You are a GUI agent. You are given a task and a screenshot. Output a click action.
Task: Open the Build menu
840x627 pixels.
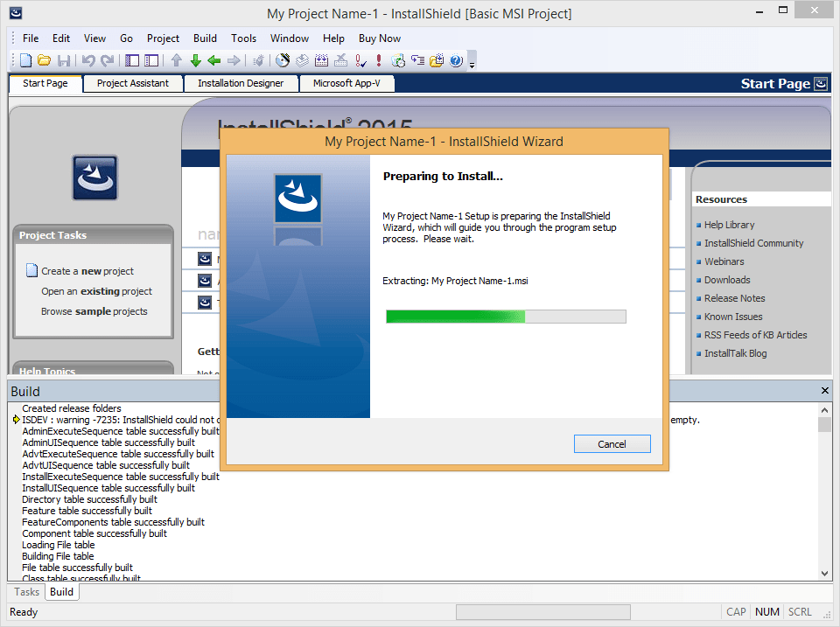point(205,38)
